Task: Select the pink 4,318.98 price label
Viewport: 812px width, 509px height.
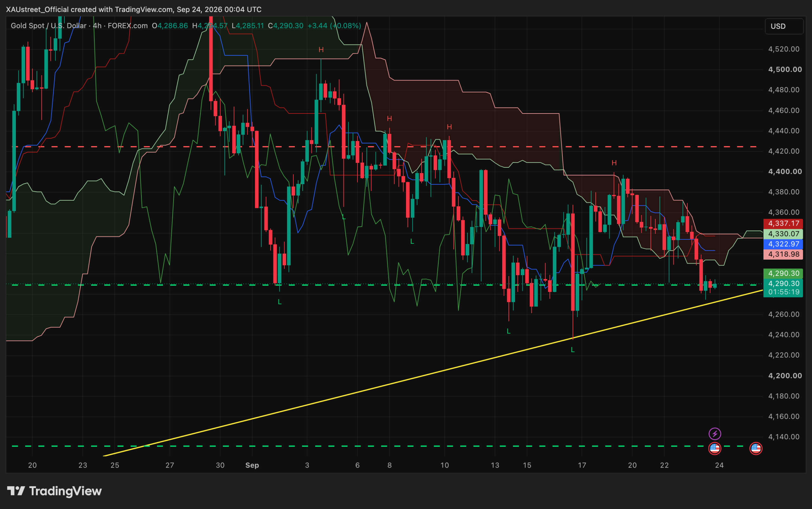Action: [x=783, y=254]
